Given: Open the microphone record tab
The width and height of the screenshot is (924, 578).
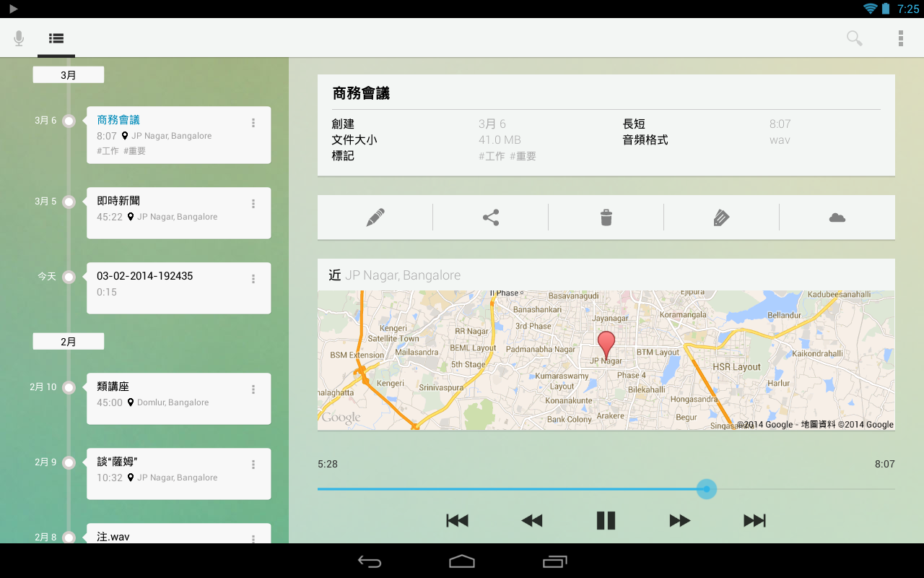Looking at the screenshot, I should coord(19,38).
